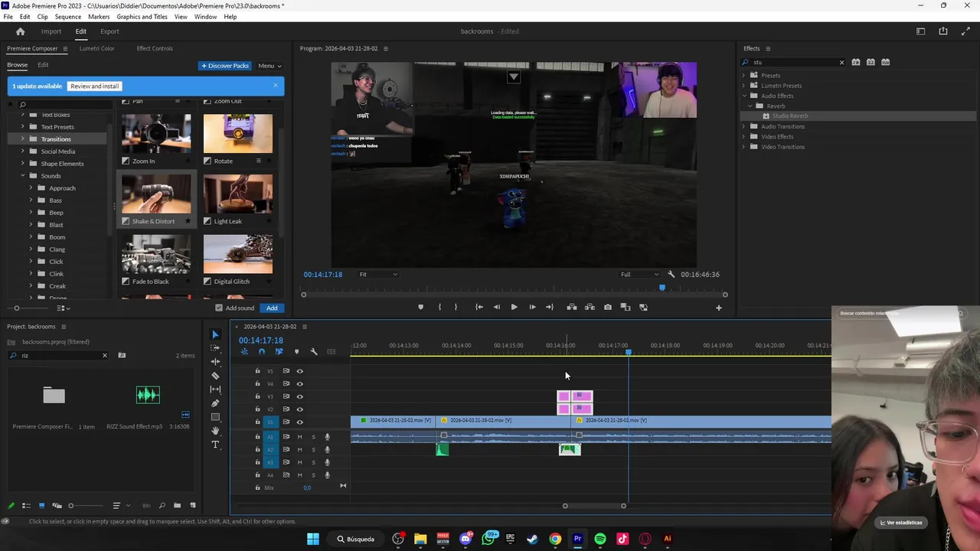Select the Ripple Edit tool
The width and height of the screenshot is (980, 551).
click(215, 362)
